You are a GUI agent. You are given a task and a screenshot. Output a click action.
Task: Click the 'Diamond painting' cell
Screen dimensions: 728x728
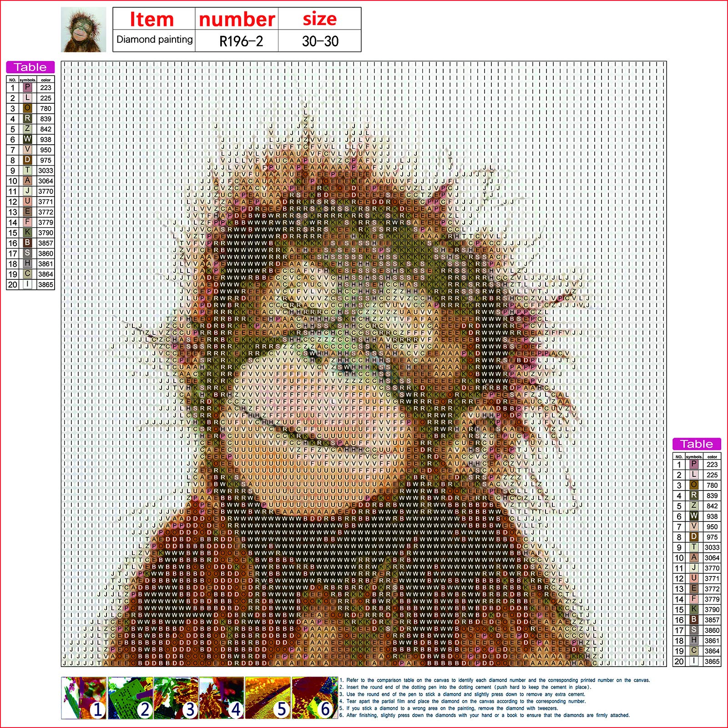click(154, 40)
